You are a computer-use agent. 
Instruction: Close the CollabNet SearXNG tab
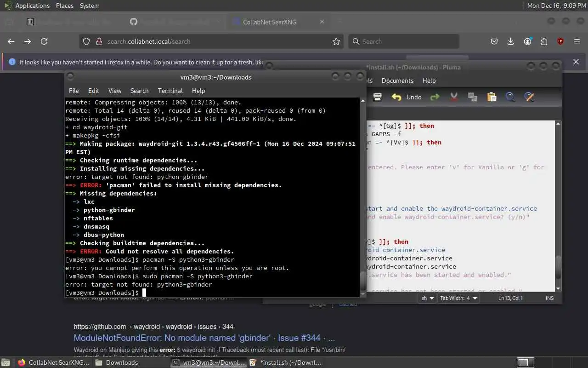[322, 22]
